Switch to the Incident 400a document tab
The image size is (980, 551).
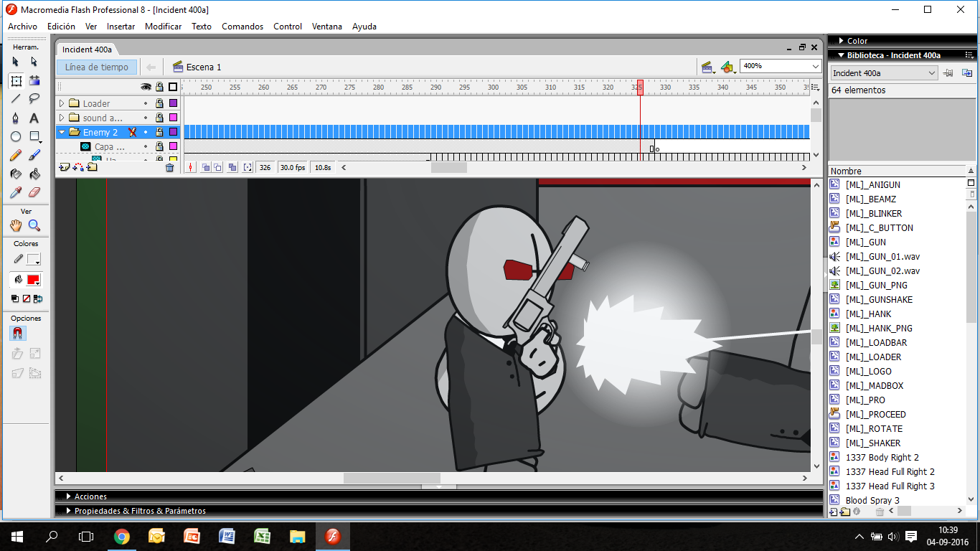(87, 50)
